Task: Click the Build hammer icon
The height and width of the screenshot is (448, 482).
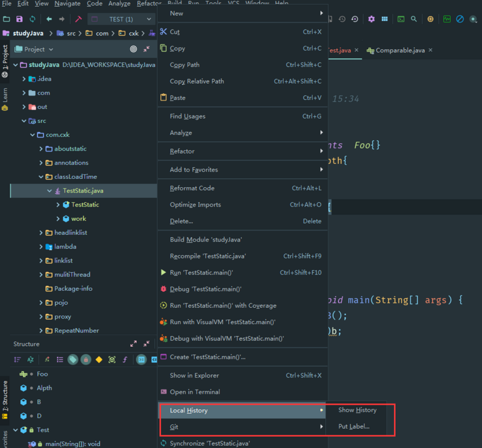Action: (x=78, y=19)
